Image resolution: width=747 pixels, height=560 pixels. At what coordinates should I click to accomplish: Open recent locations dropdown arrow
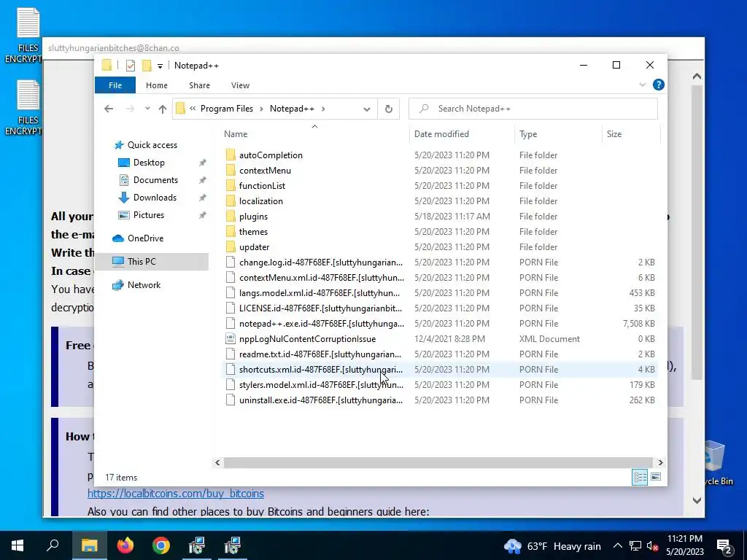pyautogui.click(x=147, y=109)
